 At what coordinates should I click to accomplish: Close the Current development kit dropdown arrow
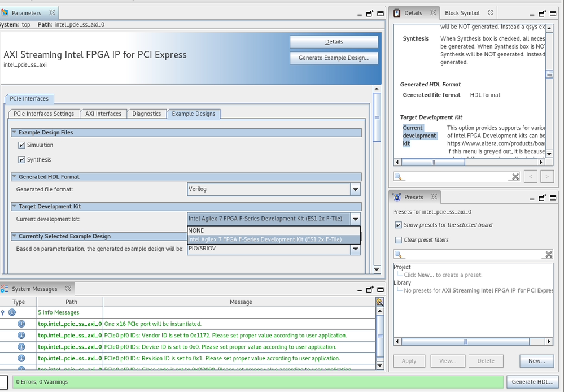click(x=355, y=219)
